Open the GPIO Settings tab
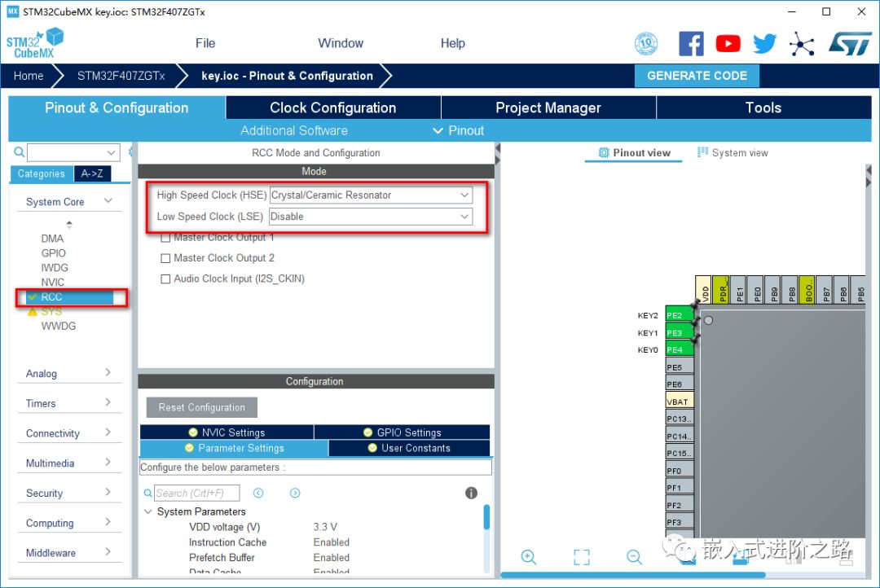 coord(403,432)
